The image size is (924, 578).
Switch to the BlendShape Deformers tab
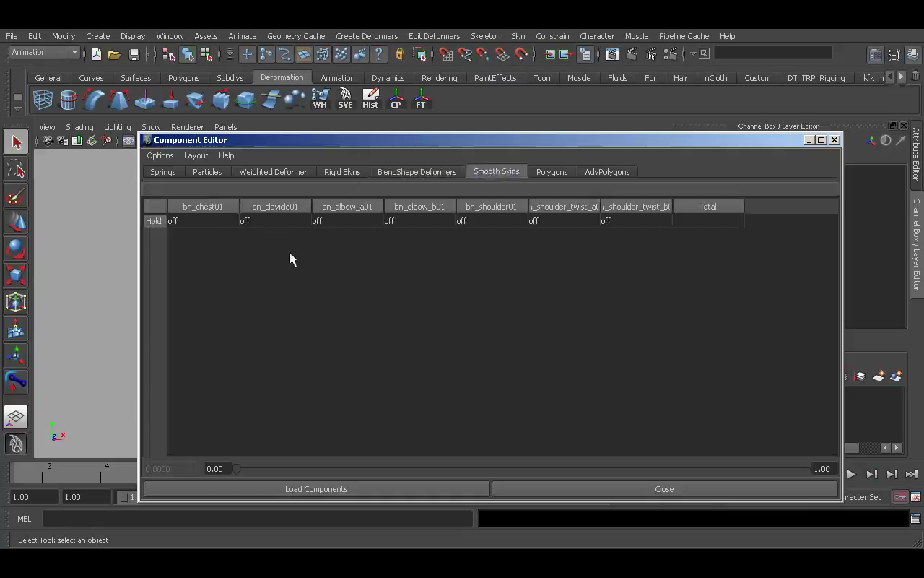[x=417, y=172]
